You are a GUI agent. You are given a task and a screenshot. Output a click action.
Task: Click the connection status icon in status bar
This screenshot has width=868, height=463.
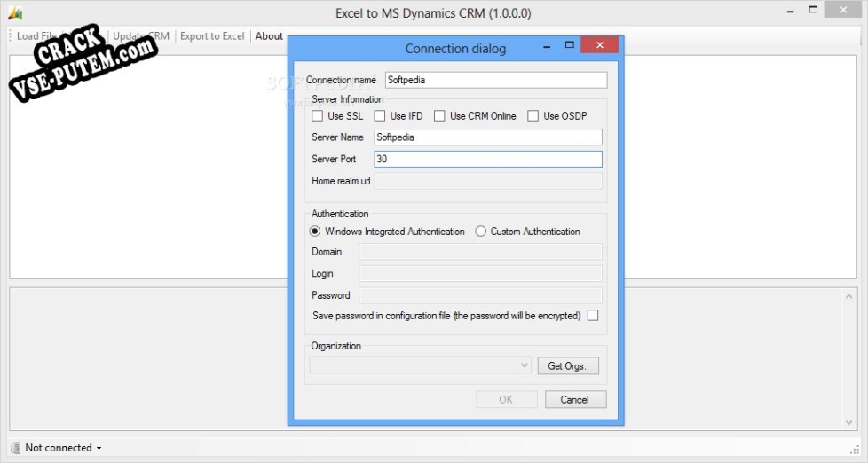coord(16,448)
